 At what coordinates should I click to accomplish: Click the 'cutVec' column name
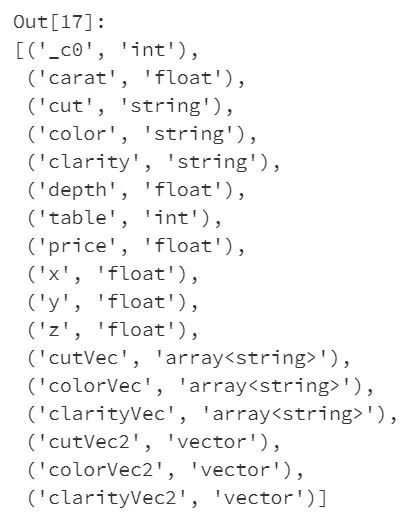pyautogui.click(x=83, y=358)
